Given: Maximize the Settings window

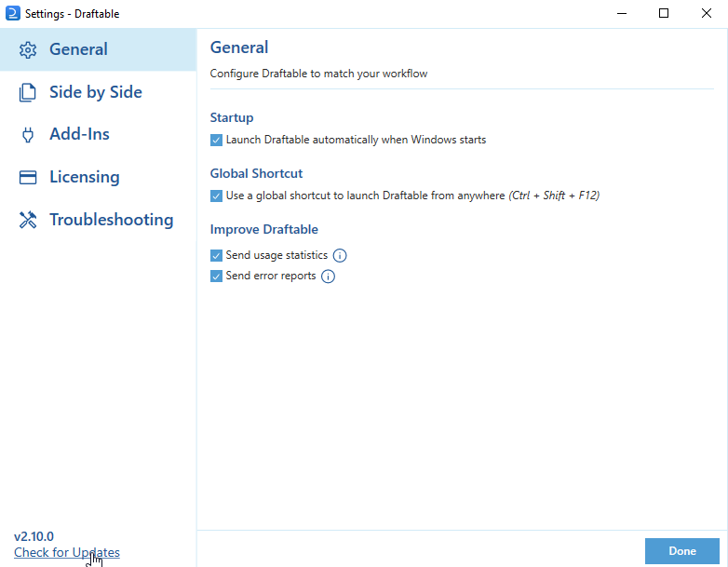Looking at the screenshot, I should point(664,13).
